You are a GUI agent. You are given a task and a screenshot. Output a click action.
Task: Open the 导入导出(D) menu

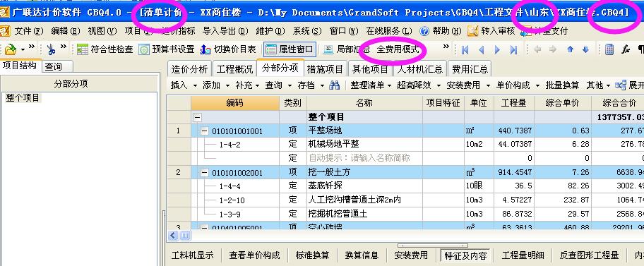(x=225, y=31)
